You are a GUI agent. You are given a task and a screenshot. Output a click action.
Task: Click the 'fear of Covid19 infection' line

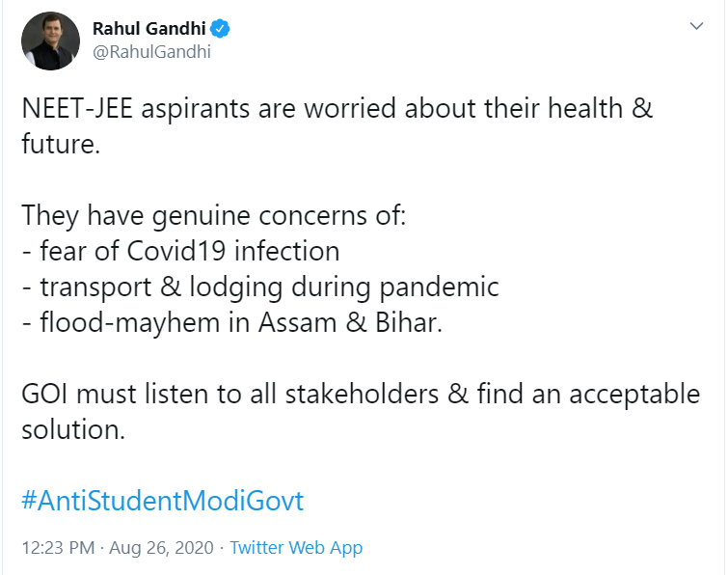click(x=188, y=251)
